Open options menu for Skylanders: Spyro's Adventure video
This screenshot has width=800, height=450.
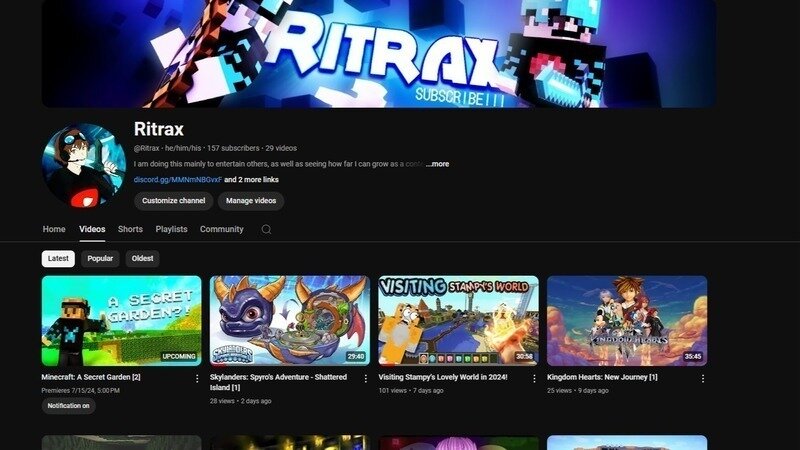pos(365,379)
